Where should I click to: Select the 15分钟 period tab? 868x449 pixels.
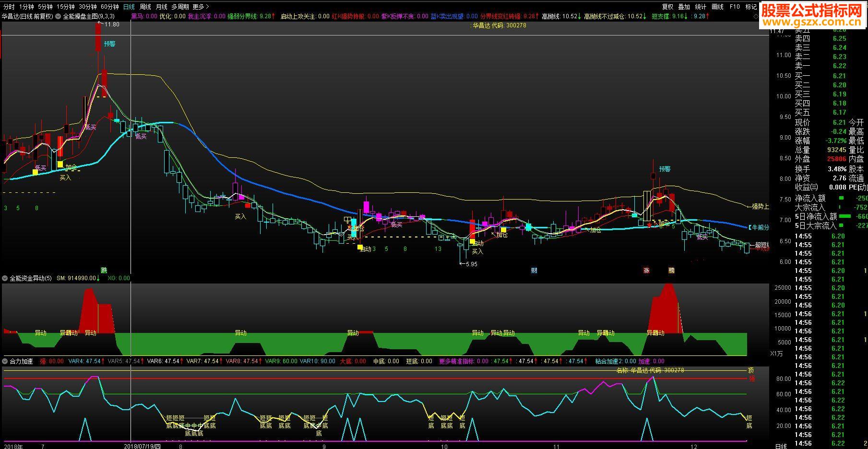click(66, 7)
